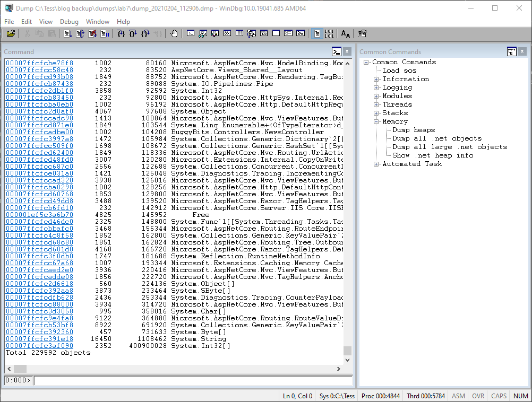Click the Go debugging toolbar icon

point(68,33)
